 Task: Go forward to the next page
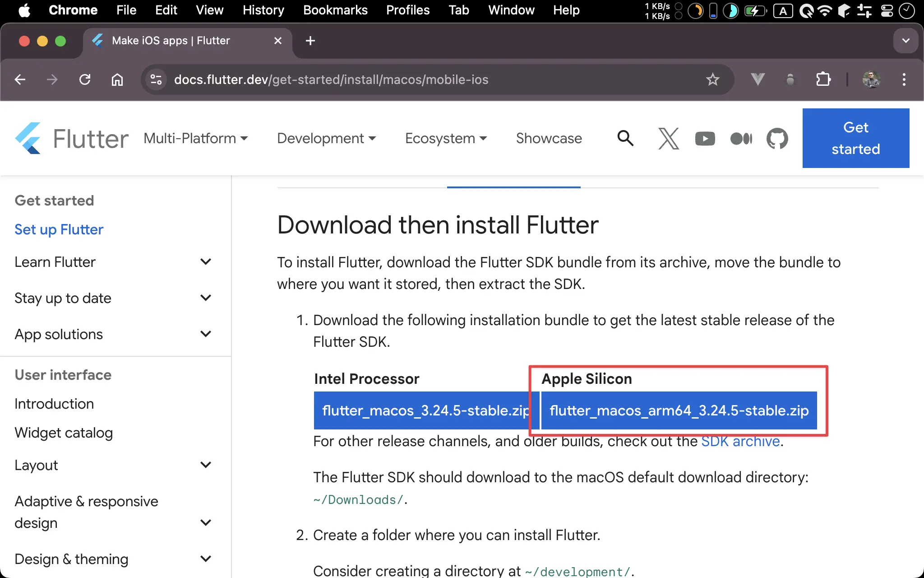[x=52, y=80]
